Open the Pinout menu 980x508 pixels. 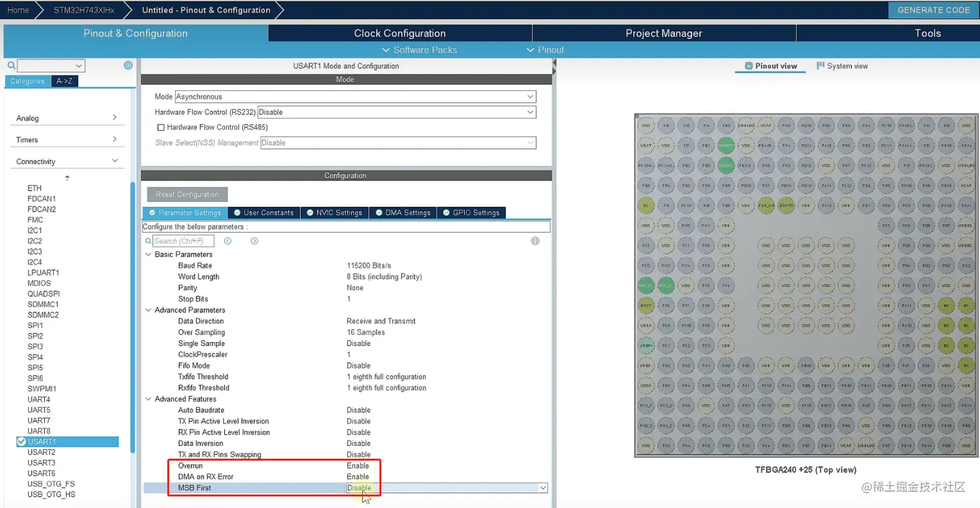[x=545, y=50]
